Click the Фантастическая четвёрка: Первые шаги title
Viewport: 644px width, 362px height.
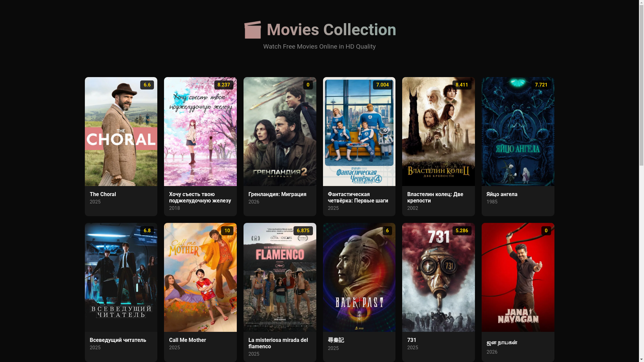(x=358, y=197)
